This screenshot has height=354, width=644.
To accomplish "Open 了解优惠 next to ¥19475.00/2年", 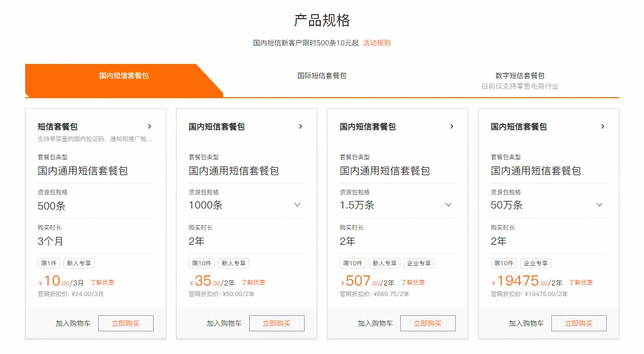I will [581, 282].
